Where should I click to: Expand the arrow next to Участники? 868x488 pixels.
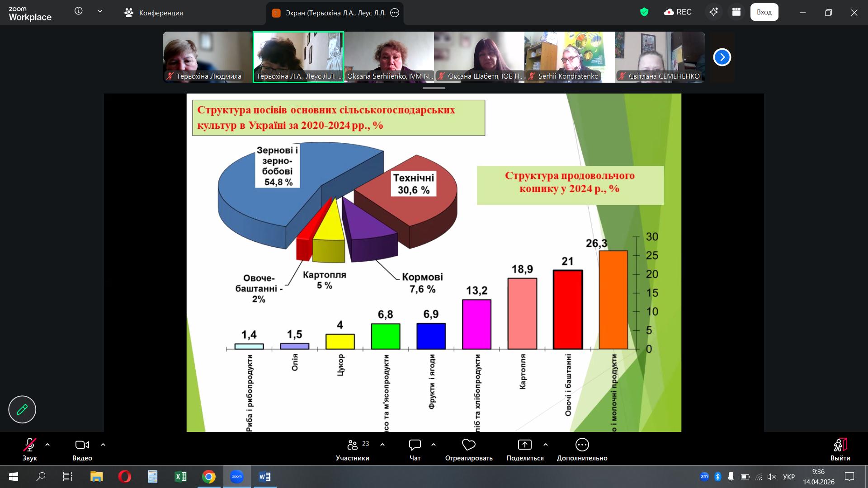click(382, 445)
